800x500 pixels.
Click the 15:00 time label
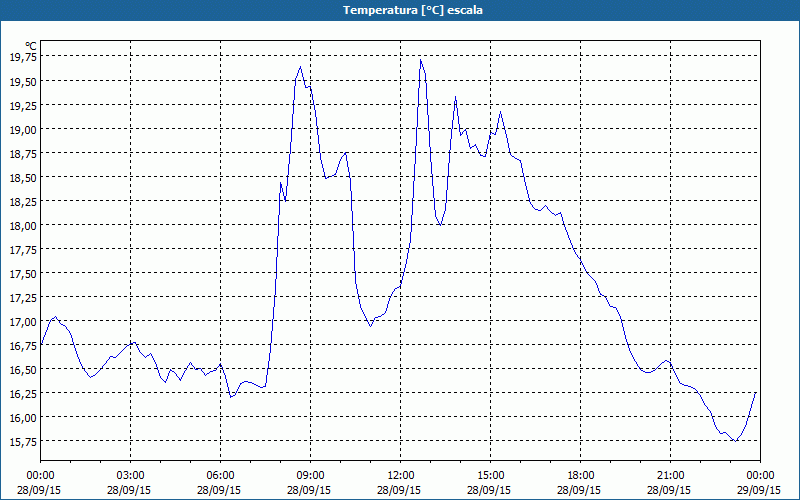click(491, 475)
